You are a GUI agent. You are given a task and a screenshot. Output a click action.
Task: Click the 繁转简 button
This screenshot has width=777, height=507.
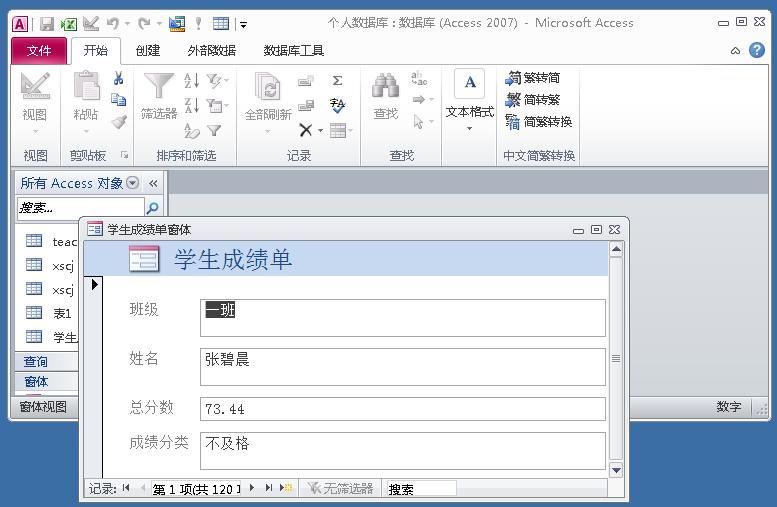(533, 78)
